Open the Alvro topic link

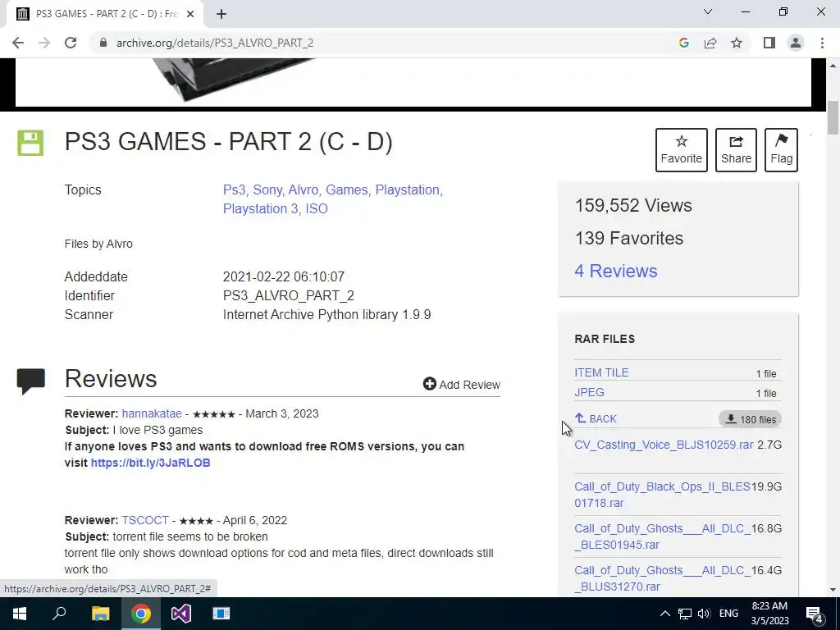[304, 189]
